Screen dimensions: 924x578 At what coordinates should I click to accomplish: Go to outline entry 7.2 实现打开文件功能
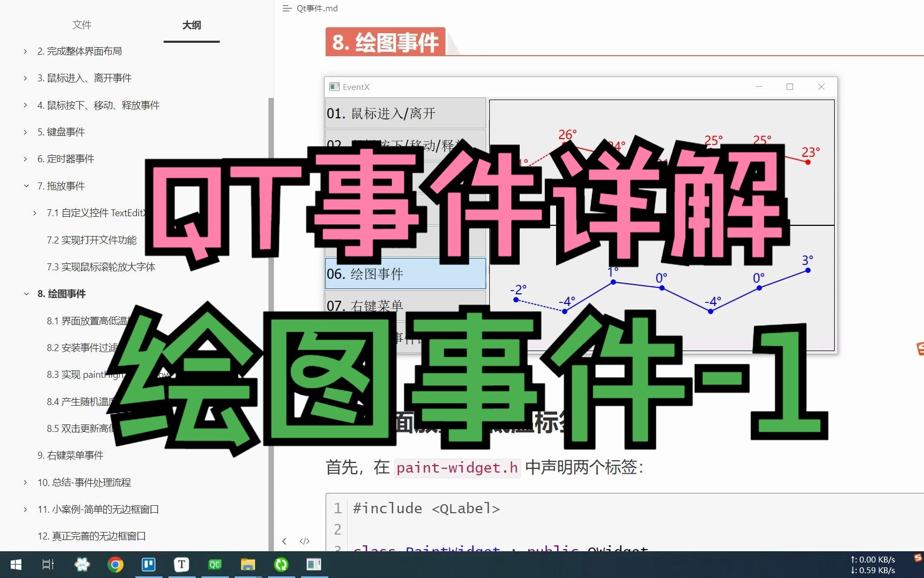pos(91,240)
